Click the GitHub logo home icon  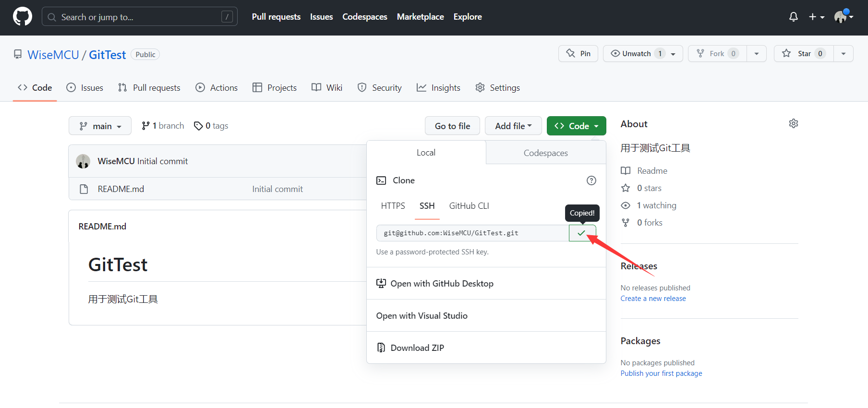23,17
